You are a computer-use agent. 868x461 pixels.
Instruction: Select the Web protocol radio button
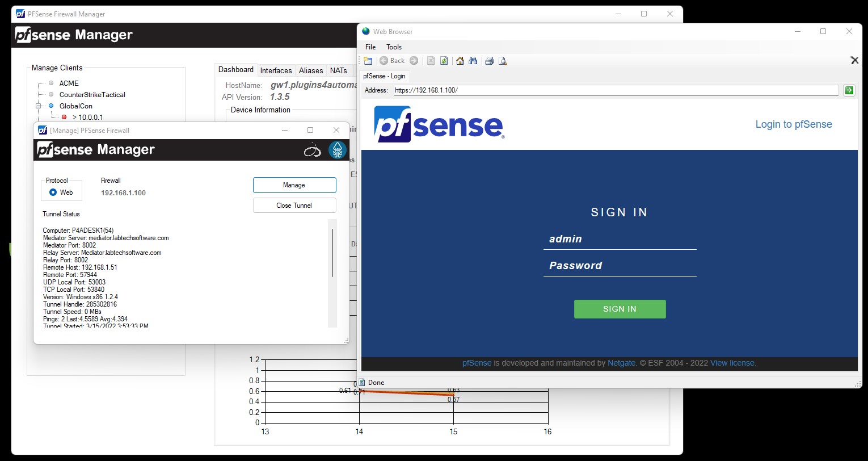point(53,192)
